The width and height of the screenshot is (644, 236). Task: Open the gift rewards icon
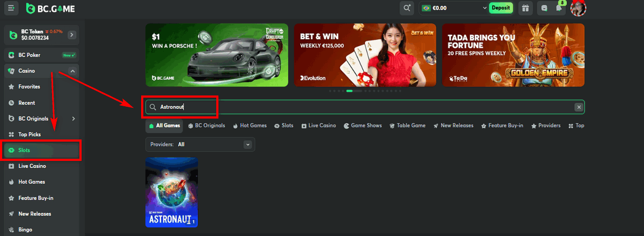525,8
